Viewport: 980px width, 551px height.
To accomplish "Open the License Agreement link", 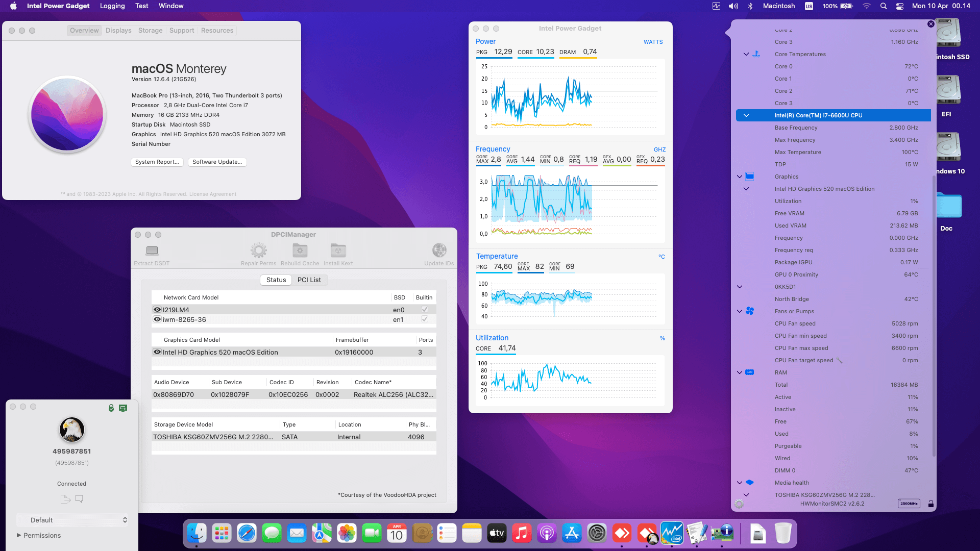I will coord(213,194).
